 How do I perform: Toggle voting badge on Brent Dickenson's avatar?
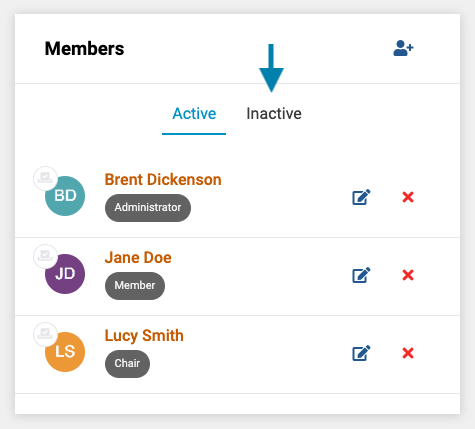point(45,178)
